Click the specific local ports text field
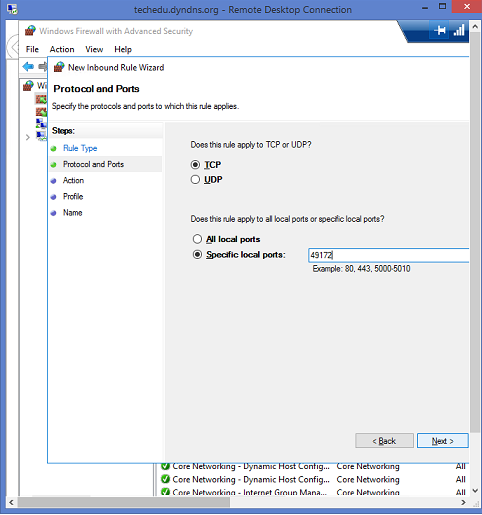 (x=388, y=255)
